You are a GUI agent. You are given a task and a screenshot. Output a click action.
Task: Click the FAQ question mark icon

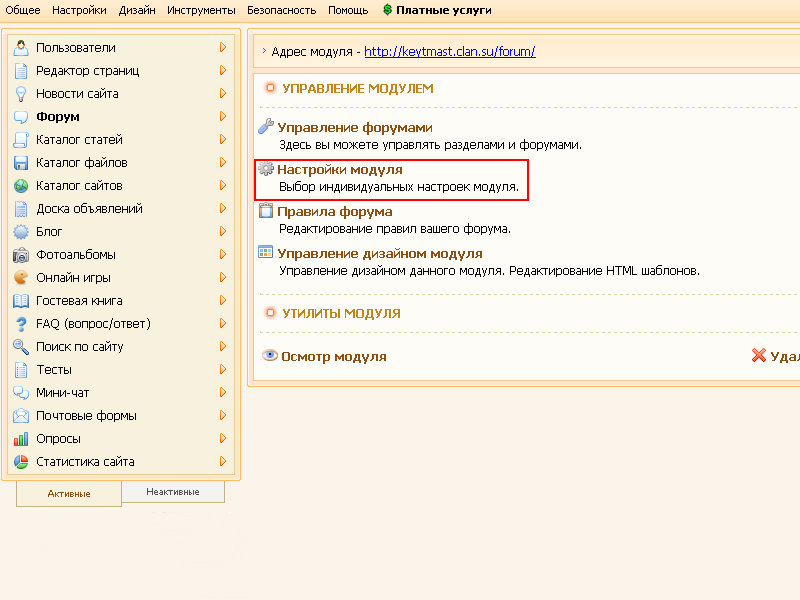[20, 324]
